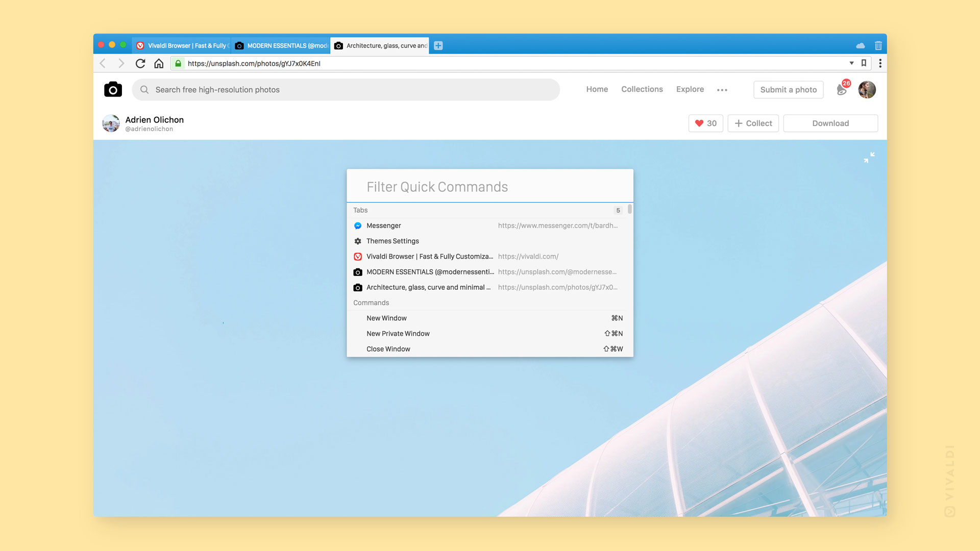Click the Download button
The image size is (980, 551).
830,123
